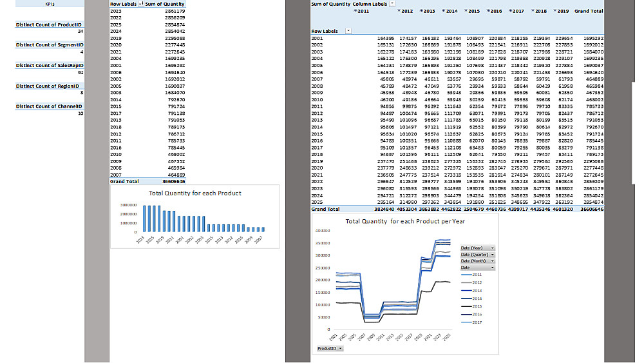Select the 'Distinct Count of SalesRepID' label
This screenshot has height=363, width=644.
[x=50, y=65]
